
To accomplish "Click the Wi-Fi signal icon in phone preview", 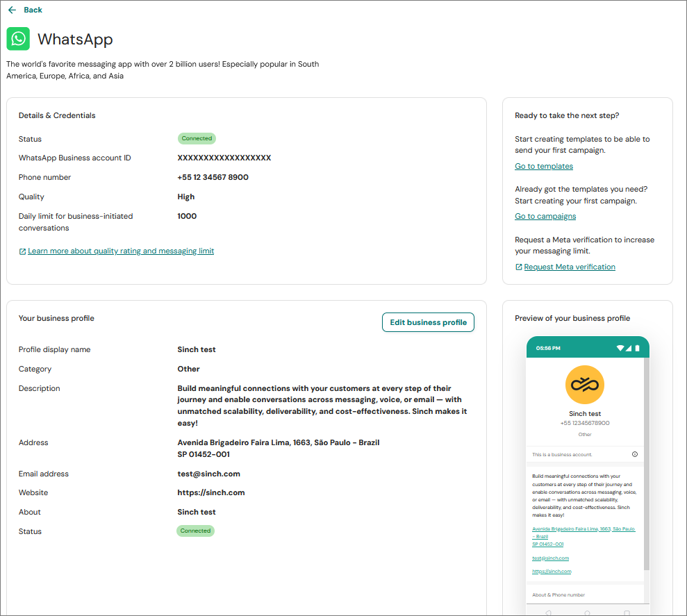I will click(x=620, y=348).
